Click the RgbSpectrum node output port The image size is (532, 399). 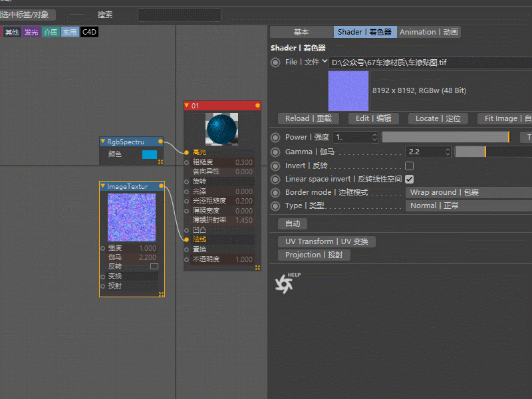pyautogui.click(x=160, y=142)
